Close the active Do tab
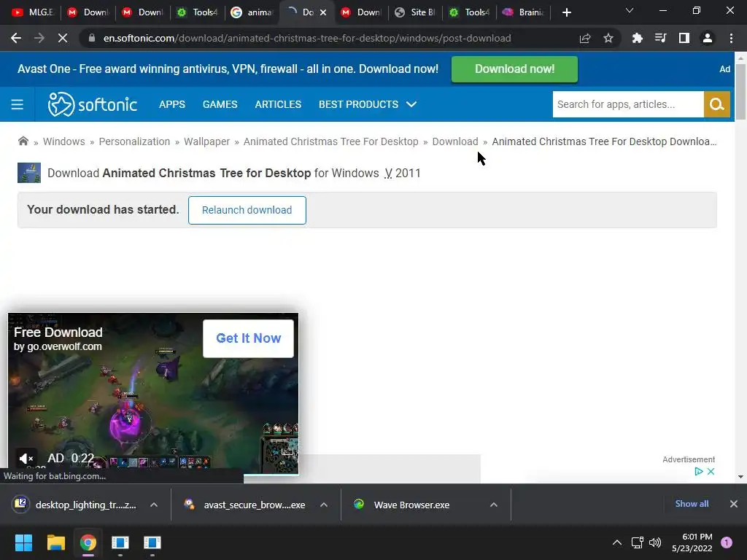The height and width of the screenshot is (560, 747). tap(323, 12)
